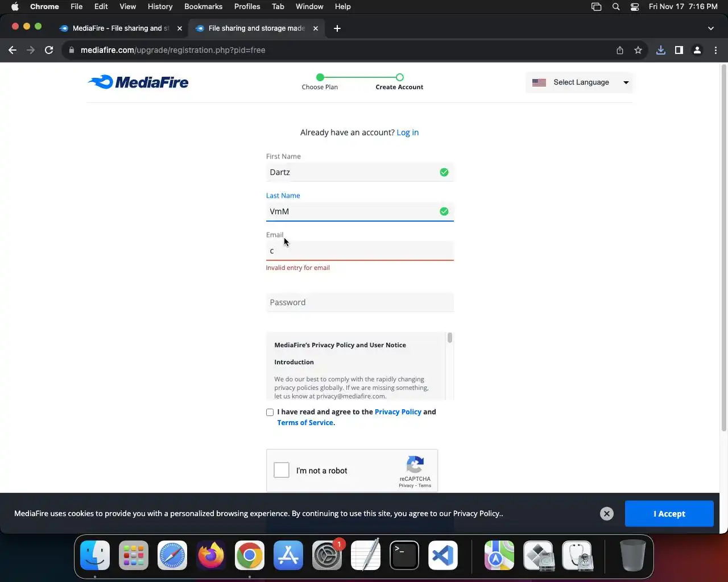Open Finder from the dock

(x=95, y=555)
